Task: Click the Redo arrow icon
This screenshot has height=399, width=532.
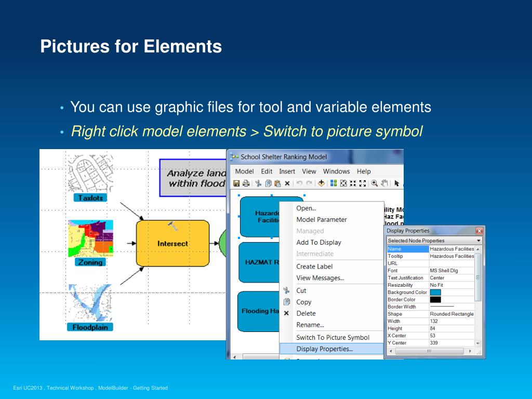Action: 309,183
